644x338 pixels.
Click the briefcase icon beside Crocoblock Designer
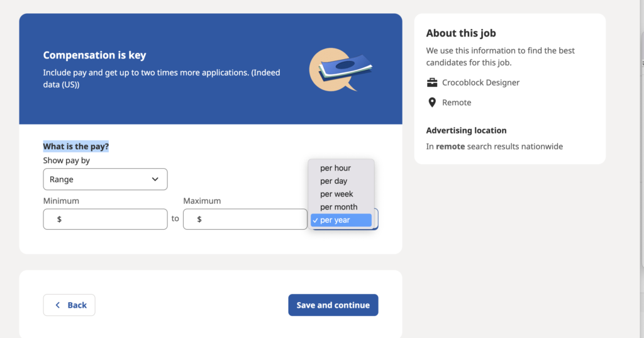pos(432,82)
